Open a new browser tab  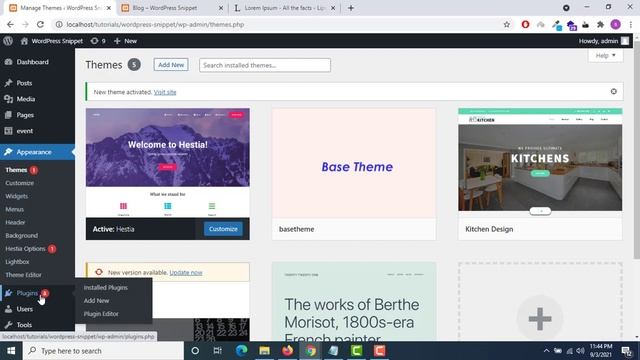pyautogui.click(x=351, y=8)
